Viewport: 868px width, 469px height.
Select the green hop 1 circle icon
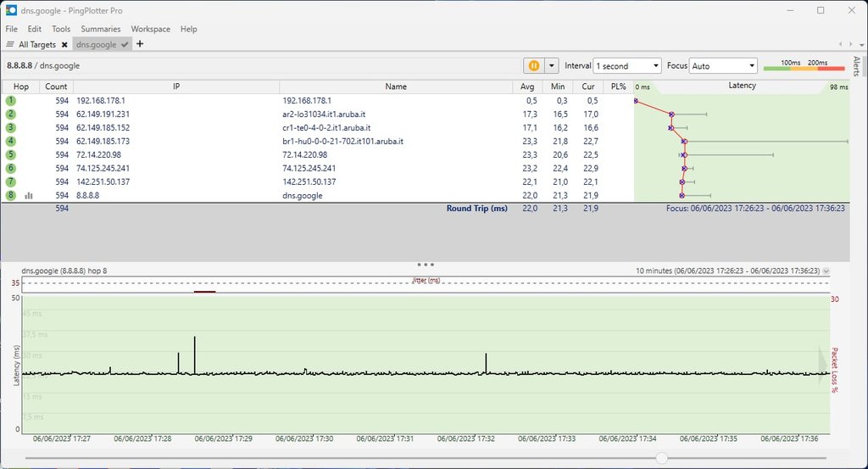[x=10, y=100]
